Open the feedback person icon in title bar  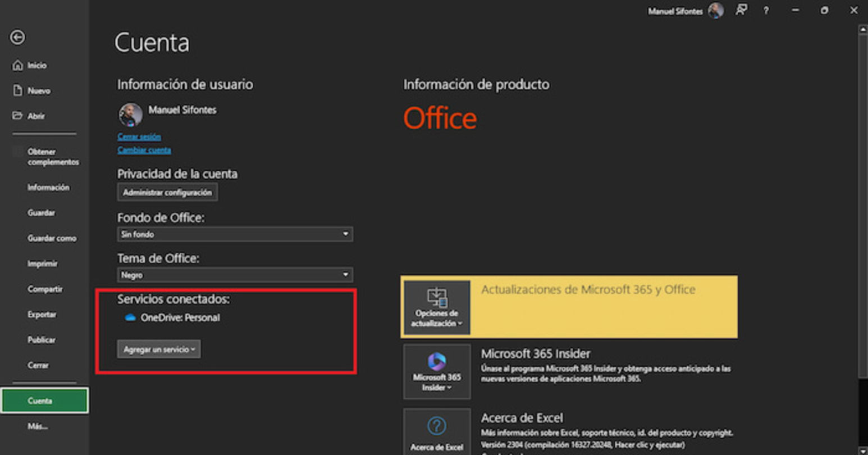742,10
